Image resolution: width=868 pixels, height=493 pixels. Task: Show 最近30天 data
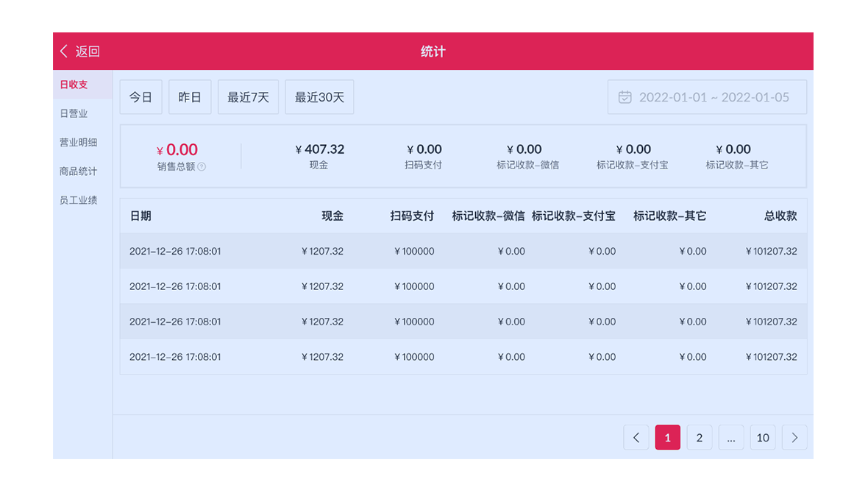point(319,97)
